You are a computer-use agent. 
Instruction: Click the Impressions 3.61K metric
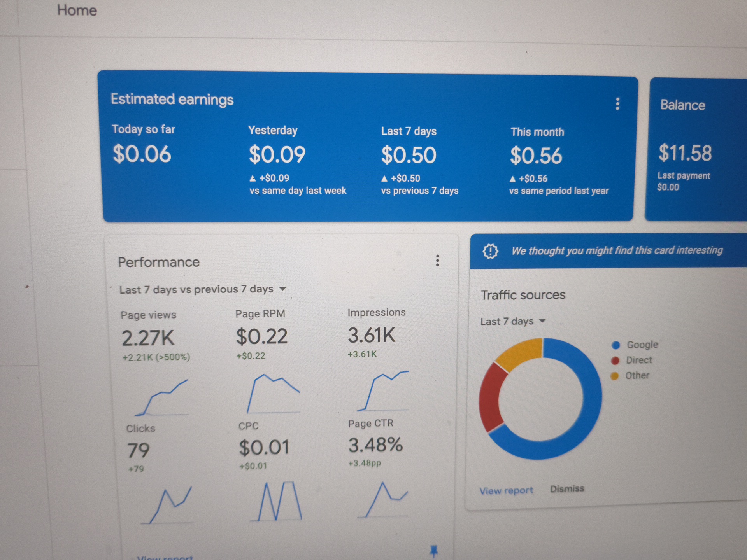coord(372,335)
